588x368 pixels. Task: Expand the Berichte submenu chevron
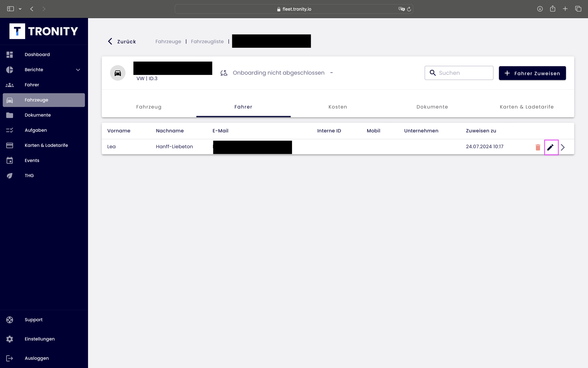coord(78,70)
